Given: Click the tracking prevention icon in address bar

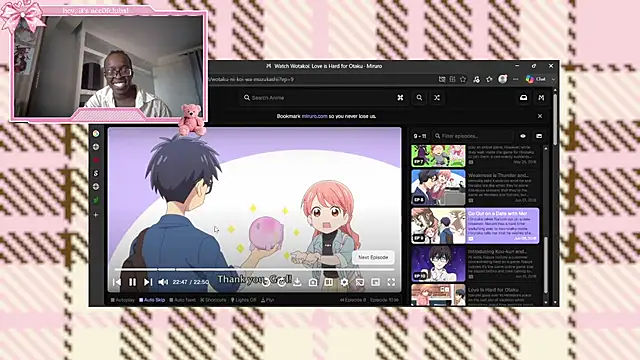Looking at the screenshot, I should click(x=442, y=79).
